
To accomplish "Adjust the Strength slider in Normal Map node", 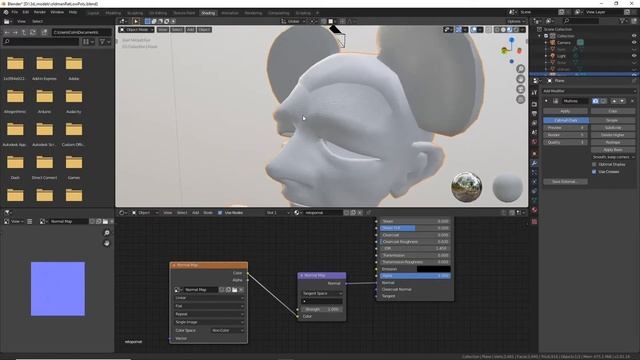I will click(x=322, y=309).
